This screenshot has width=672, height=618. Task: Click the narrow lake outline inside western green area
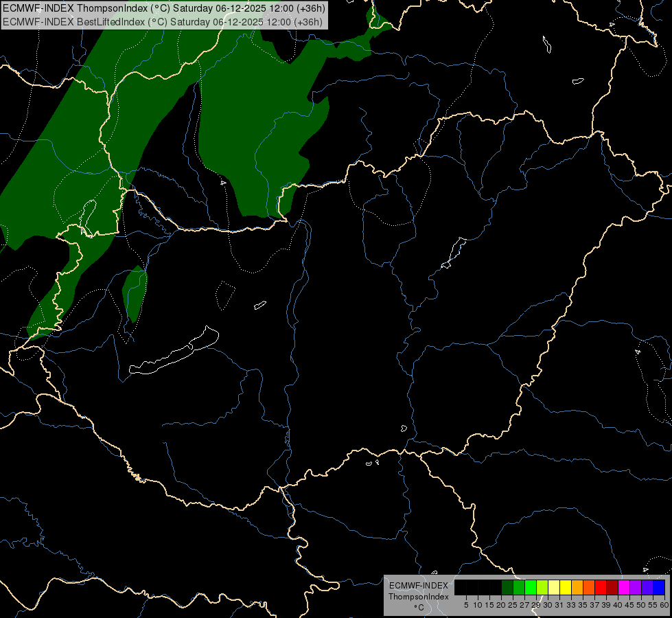tap(88, 218)
